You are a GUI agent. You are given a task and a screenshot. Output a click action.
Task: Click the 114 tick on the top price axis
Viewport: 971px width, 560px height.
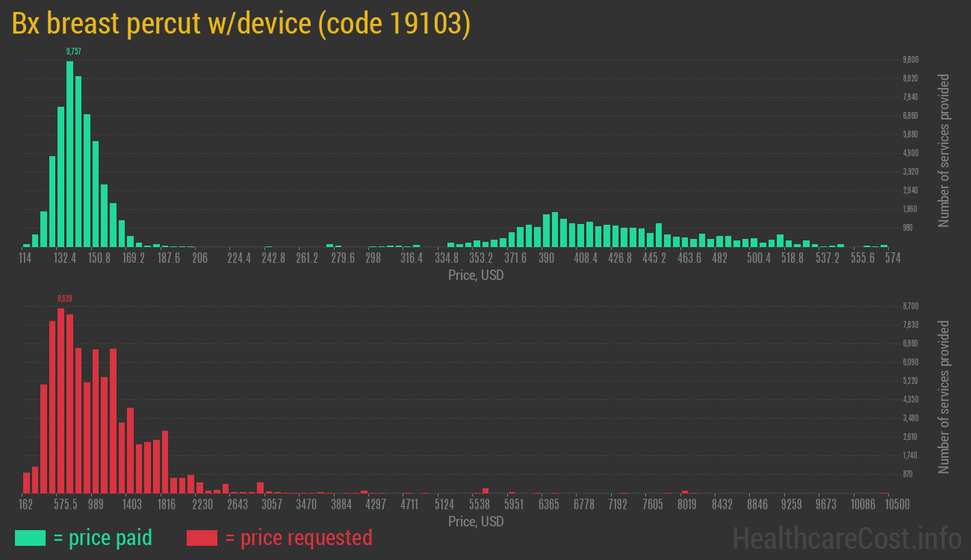[x=25, y=258]
